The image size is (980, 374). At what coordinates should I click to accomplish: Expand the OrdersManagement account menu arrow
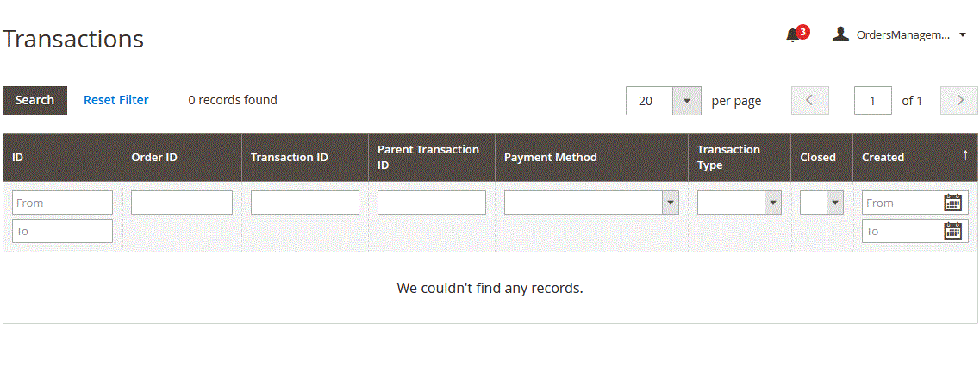[x=963, y=35]
